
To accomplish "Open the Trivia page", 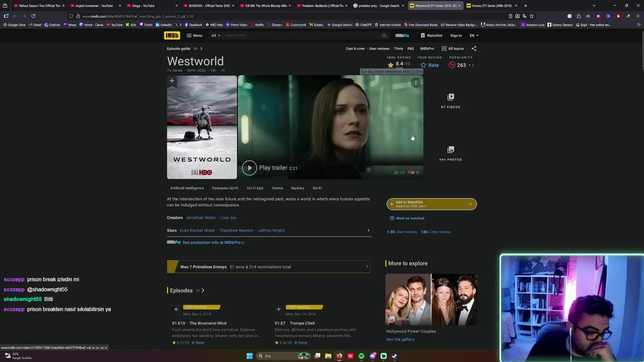I will 398,49.
